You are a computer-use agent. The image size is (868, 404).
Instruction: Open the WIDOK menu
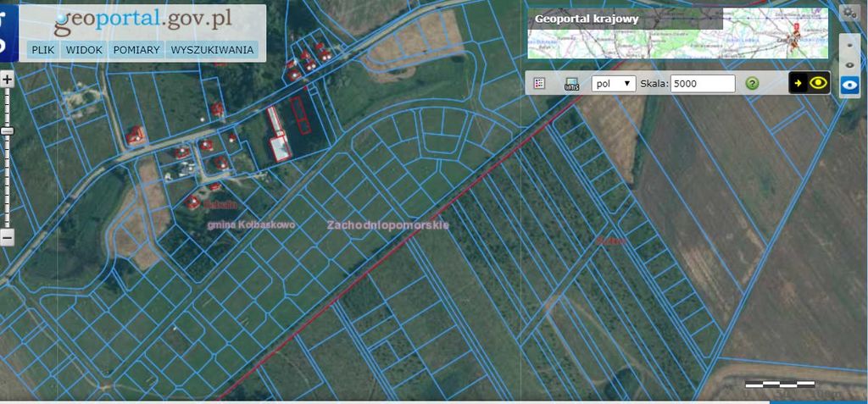(84, 50)
